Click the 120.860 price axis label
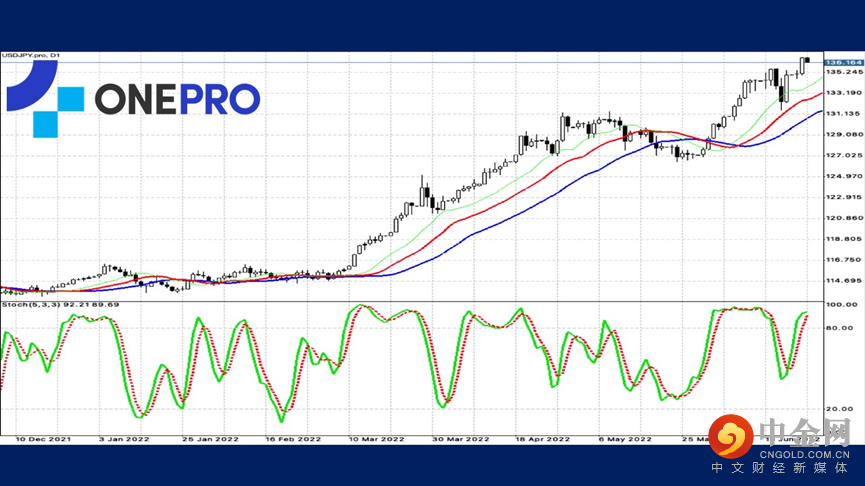The height and width of the screenshot is (486, 865). (844, 218)
